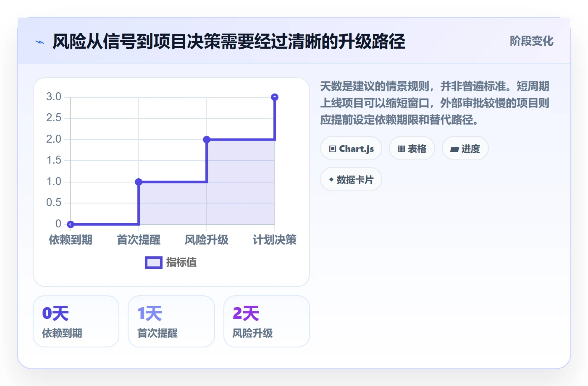Select the 表格 tag chip
Viewport: 588px width, 386px height.
pyautogui.click(x=412, y=149)
